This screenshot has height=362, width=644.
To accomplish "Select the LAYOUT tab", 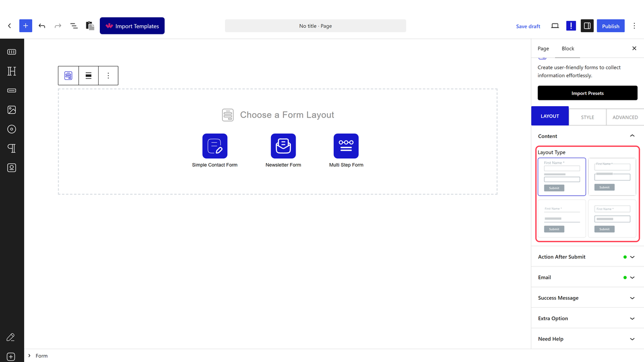I will (x=550, y=116).
